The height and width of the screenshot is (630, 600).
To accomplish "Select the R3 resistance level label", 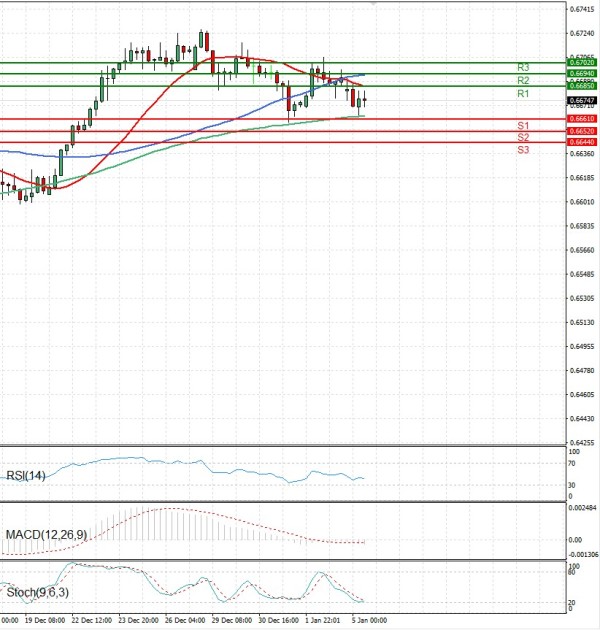I will point(523,67).
